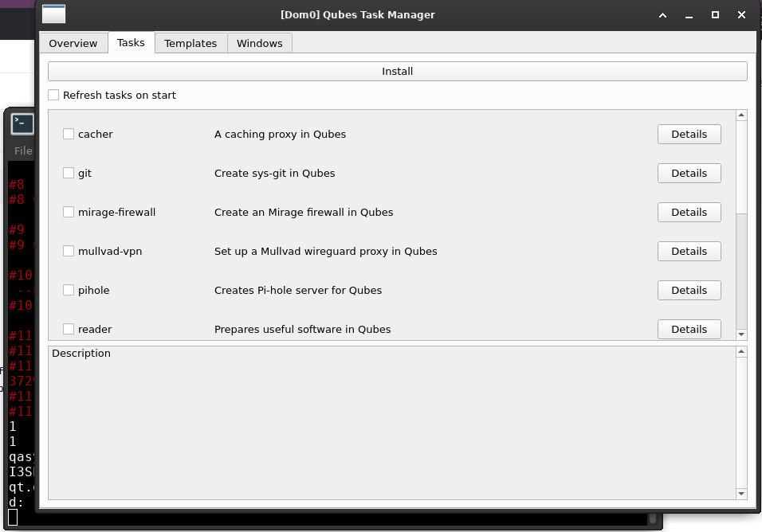Check the reader task checkbox
The image size is (762, 532).
point(69,329)
